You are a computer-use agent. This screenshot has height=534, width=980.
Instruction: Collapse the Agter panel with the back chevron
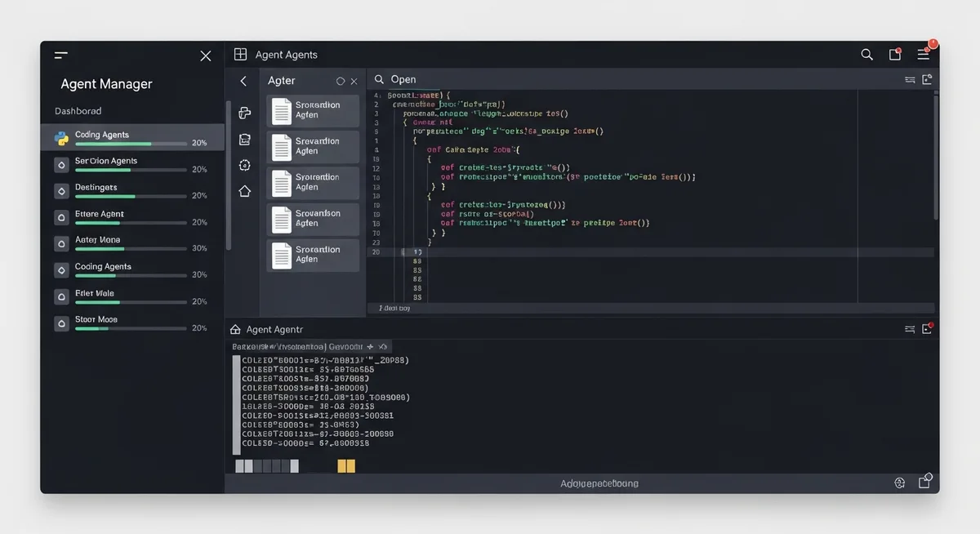pyautogui.click(x=243, y=81)
